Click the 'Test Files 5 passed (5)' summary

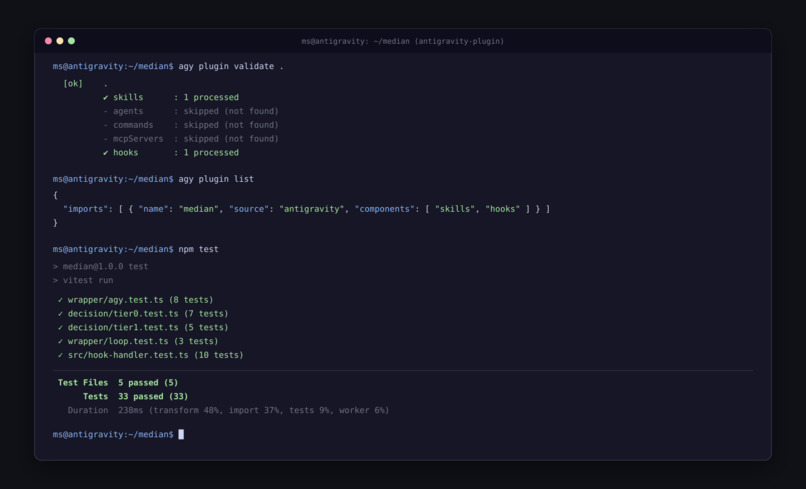(118, 383)
